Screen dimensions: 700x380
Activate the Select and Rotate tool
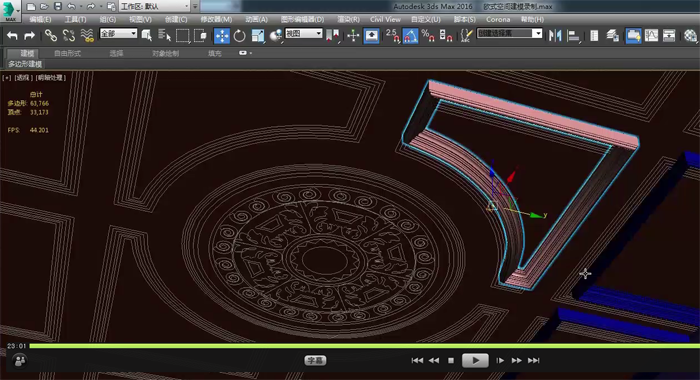[x=240, y=35]
